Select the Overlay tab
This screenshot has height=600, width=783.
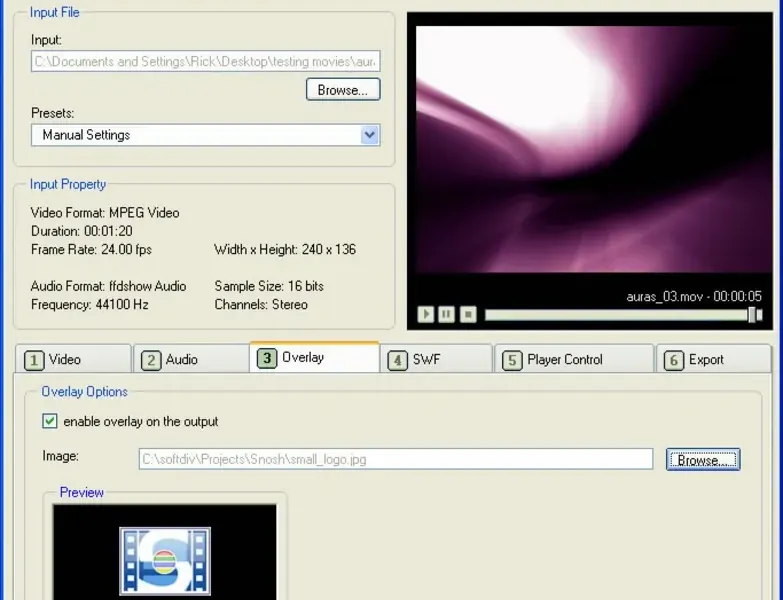[x=315, y=357]
